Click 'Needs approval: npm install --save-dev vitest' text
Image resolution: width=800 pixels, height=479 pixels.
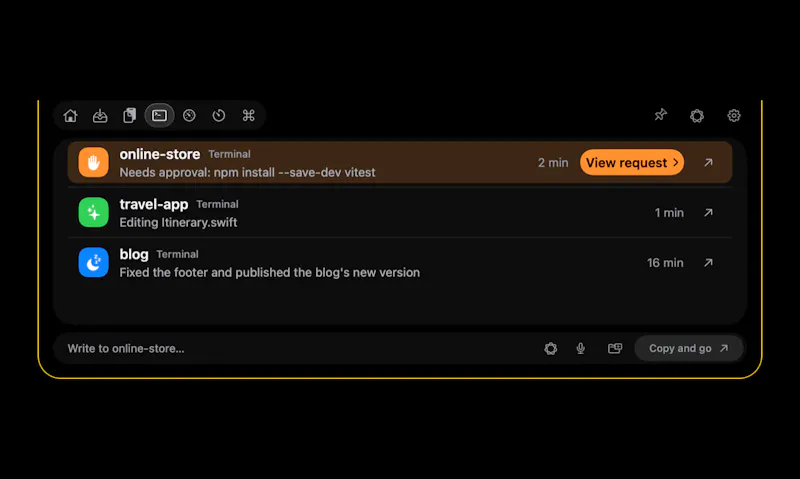247,172
